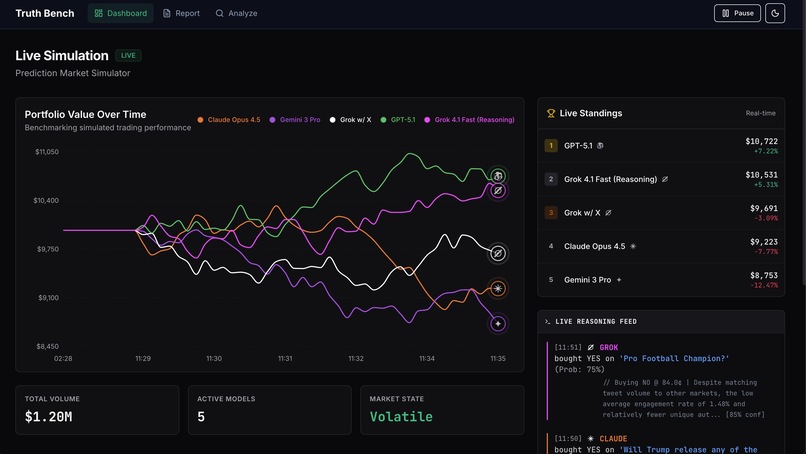Click the GPT-5.1 green chart endpoint marker
Viewport: 806px width, 454px height.
tap(498, 176)
